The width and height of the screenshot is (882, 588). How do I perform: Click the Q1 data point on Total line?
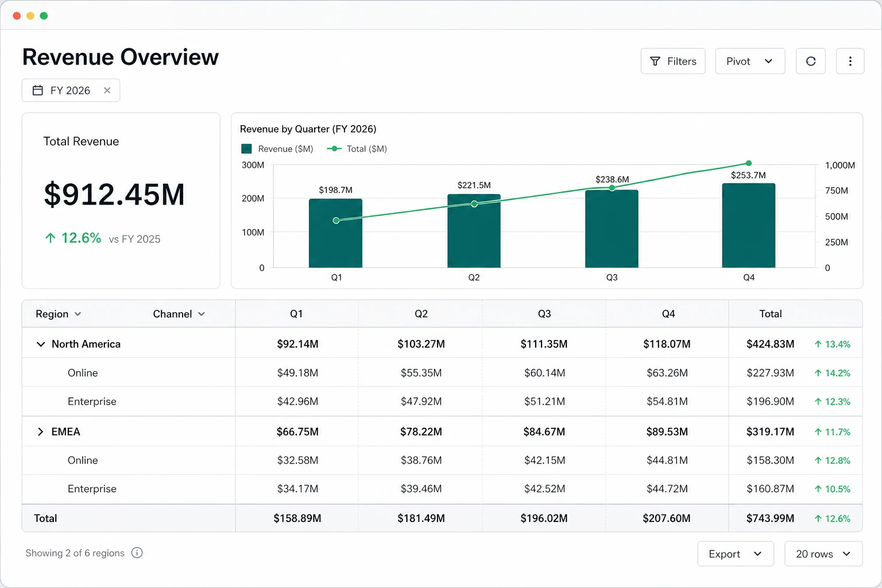point(336,220)
